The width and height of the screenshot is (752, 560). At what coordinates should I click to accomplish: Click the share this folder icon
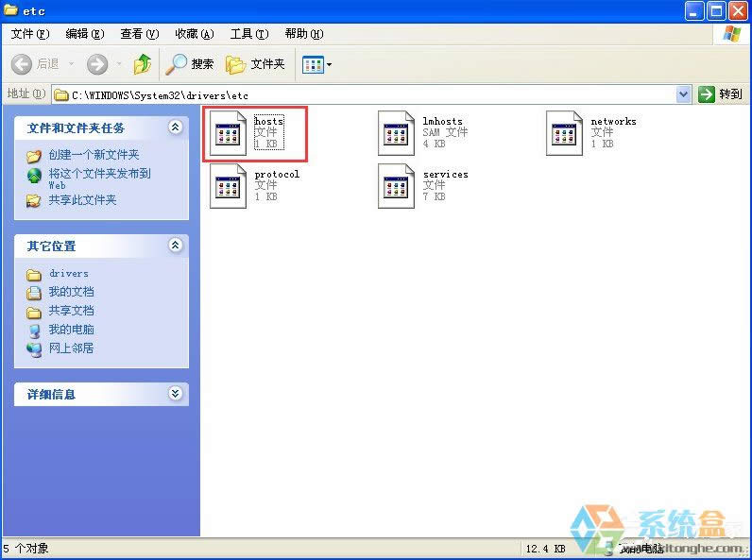(34, 200)
